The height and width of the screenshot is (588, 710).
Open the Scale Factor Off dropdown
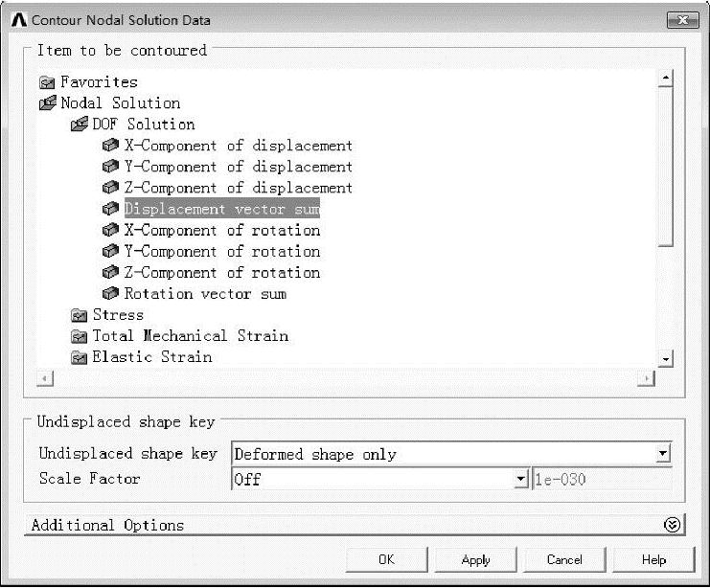[x=521, y=479]
